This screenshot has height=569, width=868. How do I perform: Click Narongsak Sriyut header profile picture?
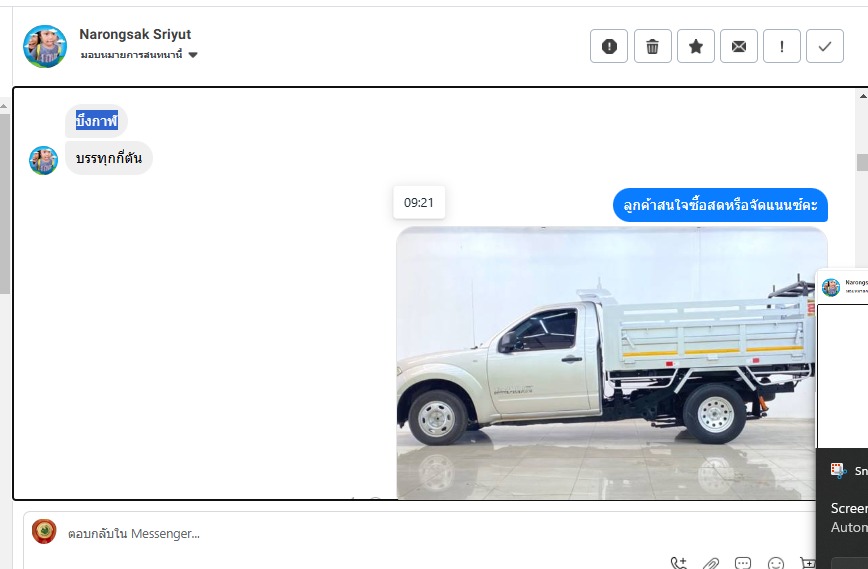pyautogui.click(x=45, y=46)
